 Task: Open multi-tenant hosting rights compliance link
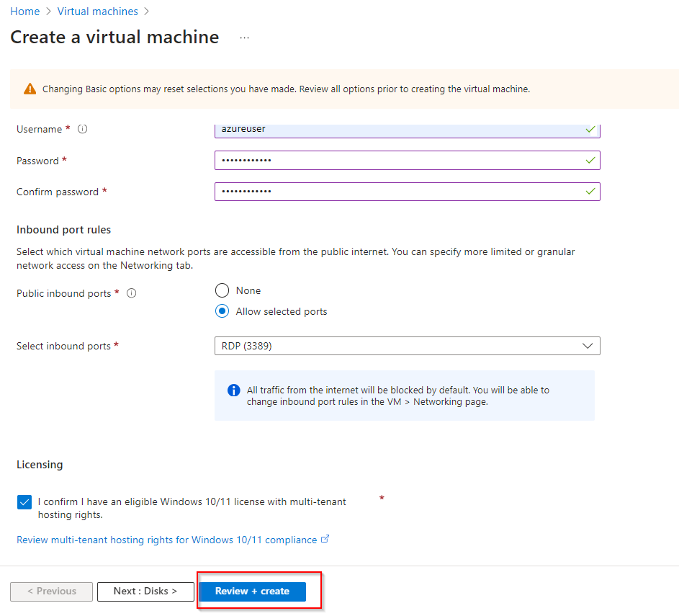167,540
